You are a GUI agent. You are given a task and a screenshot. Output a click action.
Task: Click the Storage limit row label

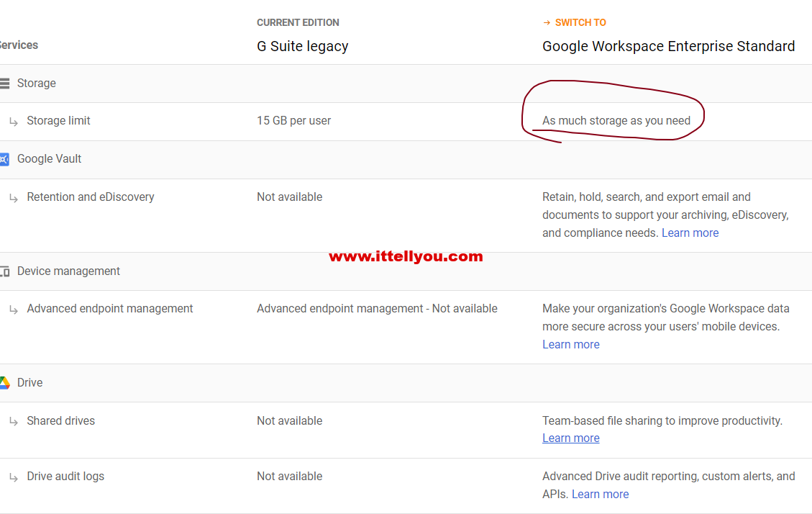click(58, 121)
